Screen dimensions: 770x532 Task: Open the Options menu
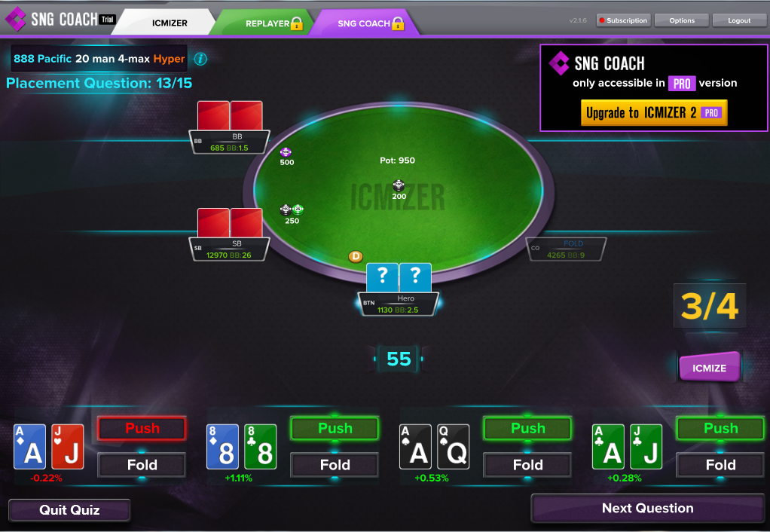tap(682, 20)
